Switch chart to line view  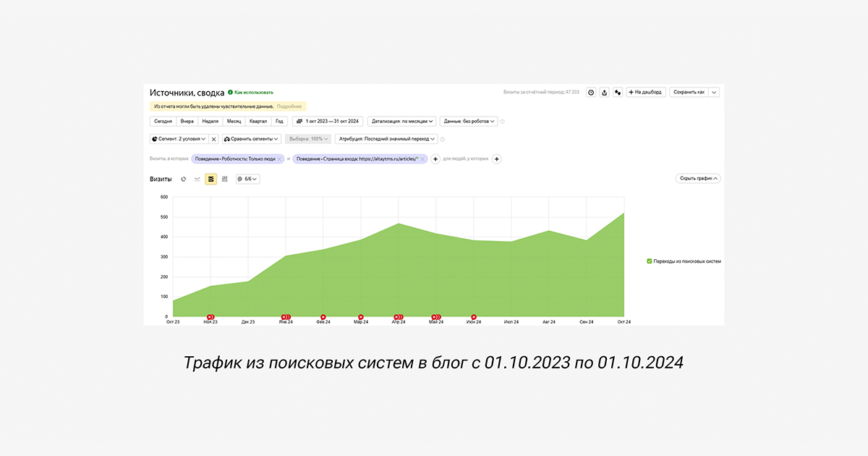(197, 179)
